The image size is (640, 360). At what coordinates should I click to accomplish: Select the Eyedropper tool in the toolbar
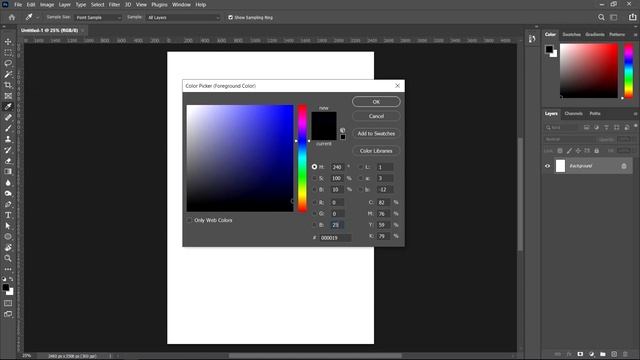(x=8, y=107)
